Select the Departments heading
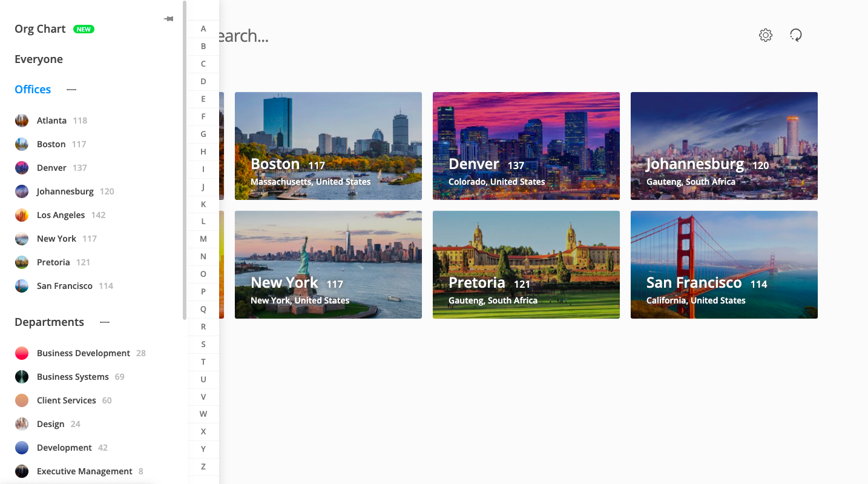The image size is (868, 484). coord(49,322)
